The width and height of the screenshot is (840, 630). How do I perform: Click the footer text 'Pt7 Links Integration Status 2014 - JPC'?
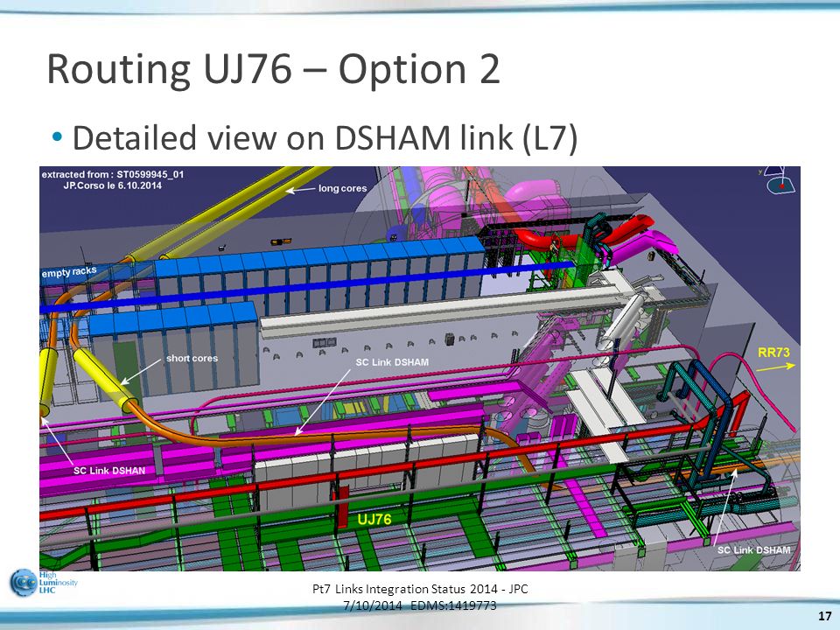click(x=420, y=589)
